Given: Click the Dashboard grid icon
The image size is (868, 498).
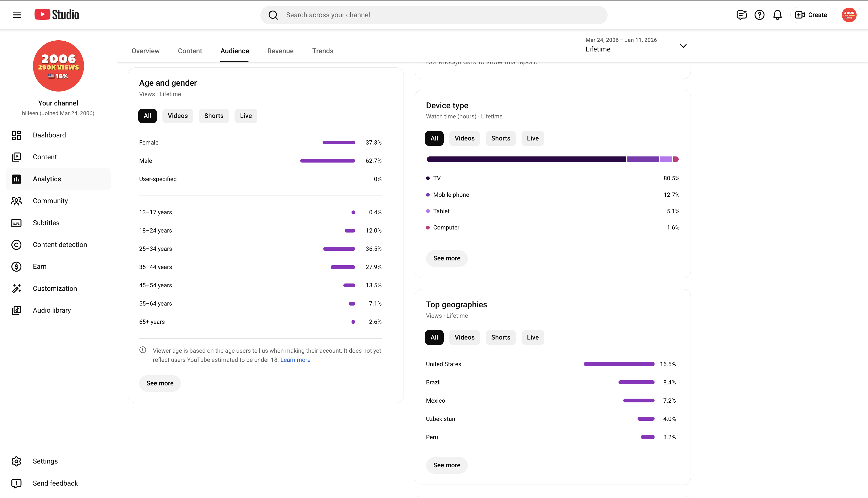Looking at the screenshot, I should pos(16,135).
